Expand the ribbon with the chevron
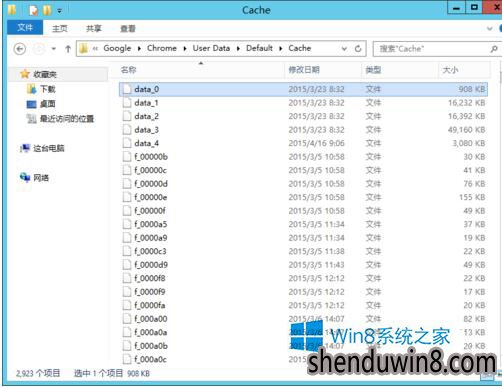This screenshot has width=502, height=388. tap(490, 29)
